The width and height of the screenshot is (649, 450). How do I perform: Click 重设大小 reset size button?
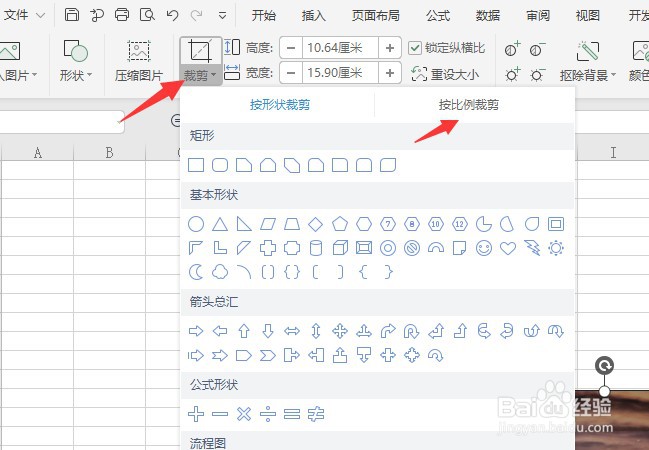pyautogui.click(x=445, y=75)
